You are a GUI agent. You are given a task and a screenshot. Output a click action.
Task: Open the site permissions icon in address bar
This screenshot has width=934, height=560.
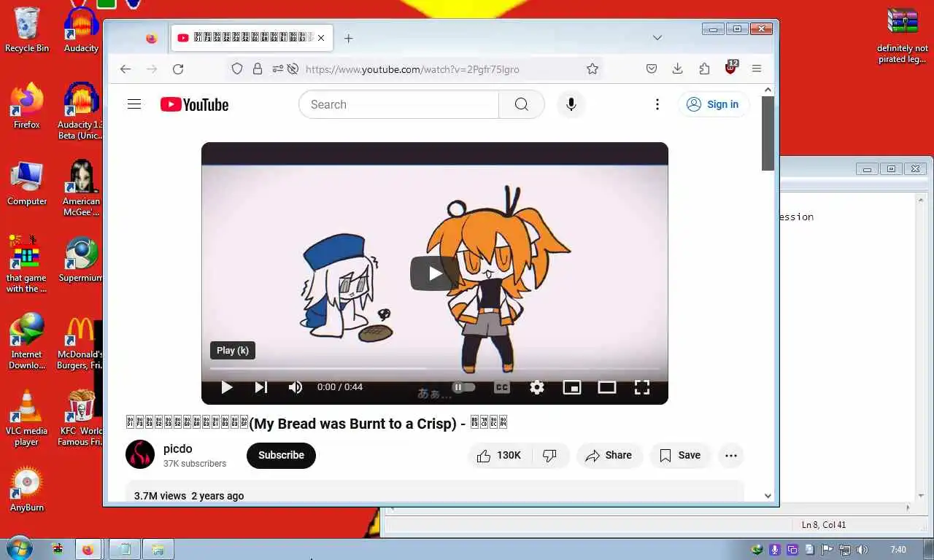coord(277,69)
